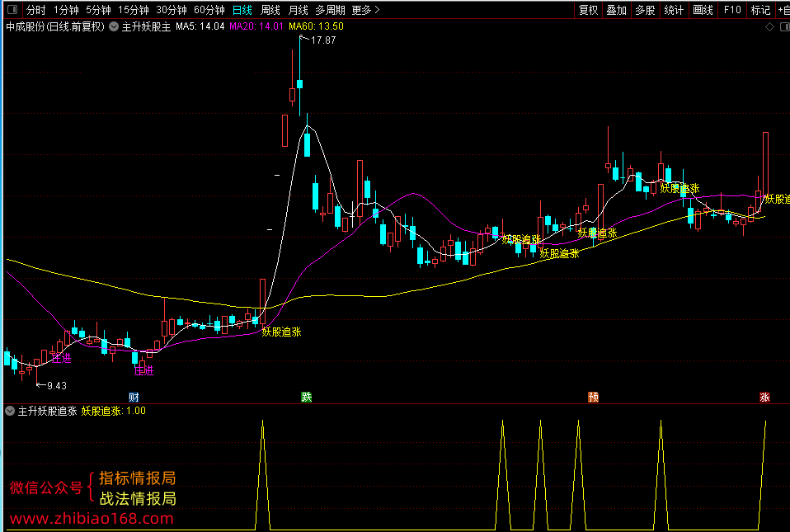The image size is (790, 532).
Task: Click the MA20: 14.01 readout
Action: tap(256, 26)
